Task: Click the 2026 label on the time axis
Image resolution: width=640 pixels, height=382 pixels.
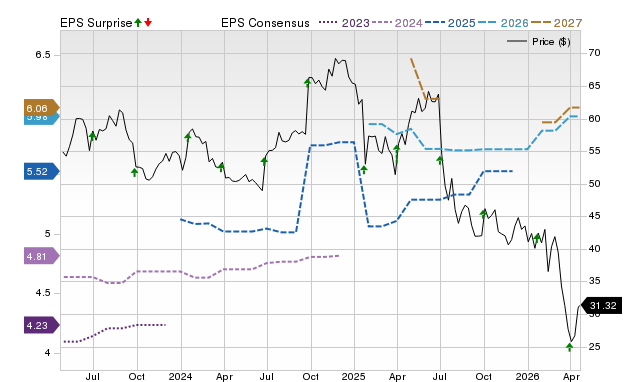Action: click(x=527, y=376)
